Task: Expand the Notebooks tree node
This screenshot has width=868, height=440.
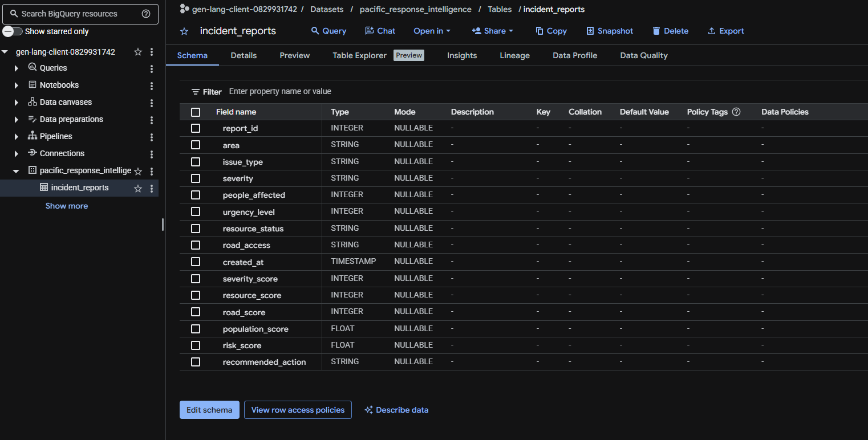Action: pyautogui.click(x=17, y=85)
